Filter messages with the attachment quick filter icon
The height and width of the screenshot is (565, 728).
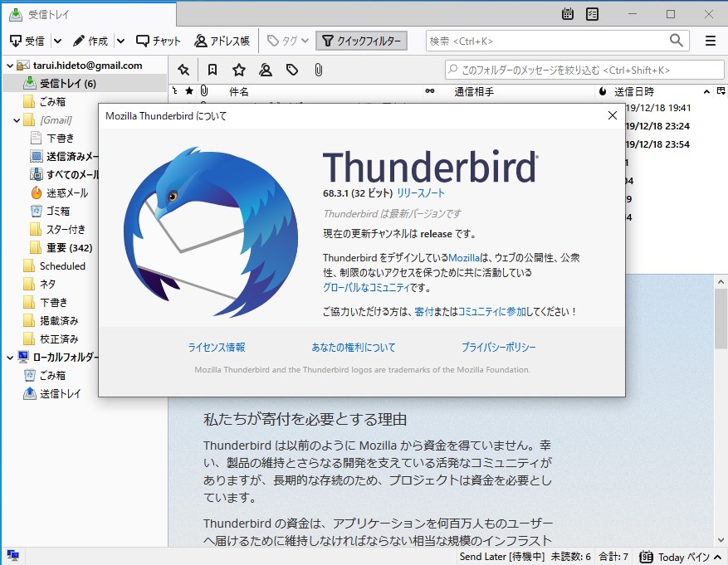coord(319,69)
